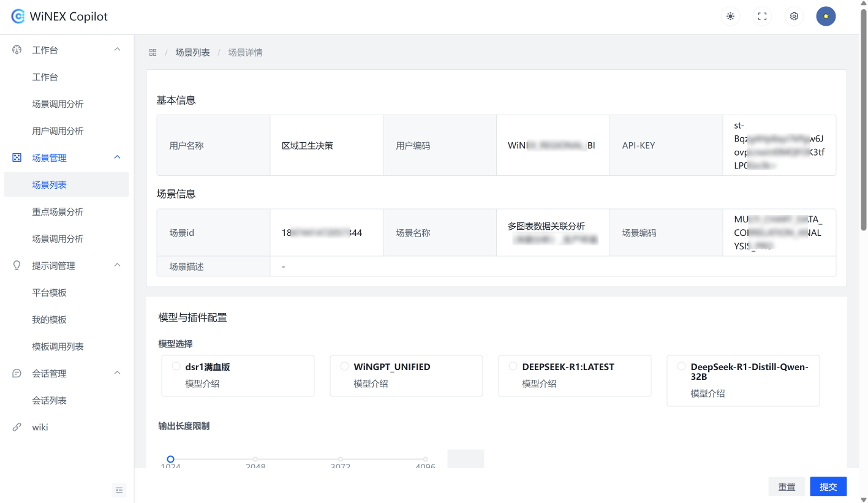Choose the WiNGPT_UNIFIED model option
Image resolution: width=868 pixels, height=503 pixels.
coord(344,366)
